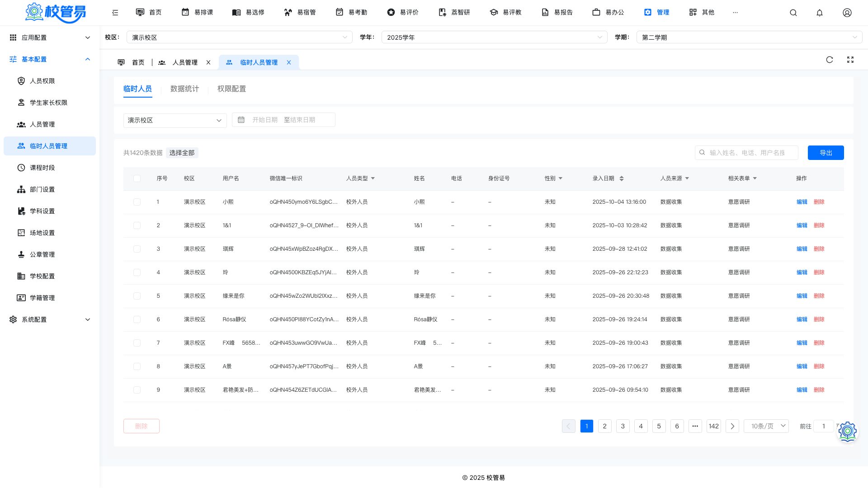Viewport: 868px width, 488px height.
Task: Check the select-all header checkbox
Action: pos(137,178)
